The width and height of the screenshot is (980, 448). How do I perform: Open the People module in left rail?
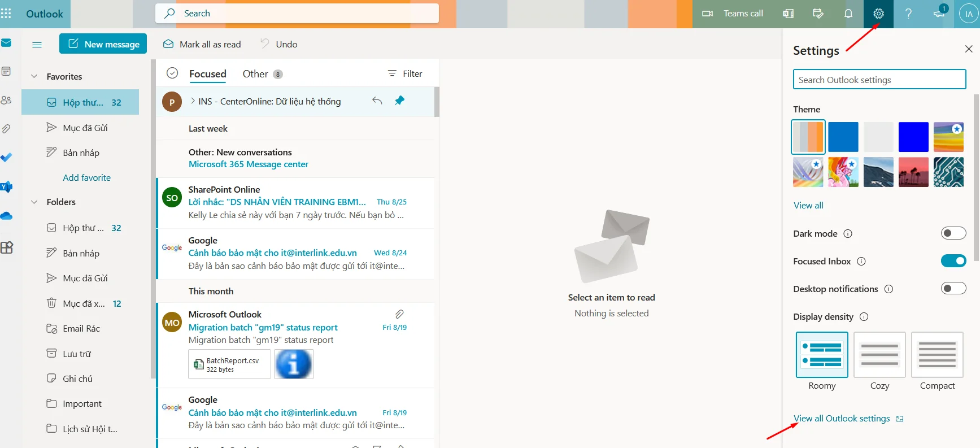[6, 100]
